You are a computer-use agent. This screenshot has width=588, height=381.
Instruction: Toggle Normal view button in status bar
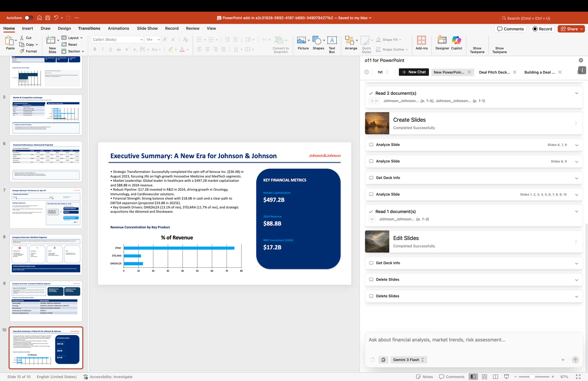(473, 377)
